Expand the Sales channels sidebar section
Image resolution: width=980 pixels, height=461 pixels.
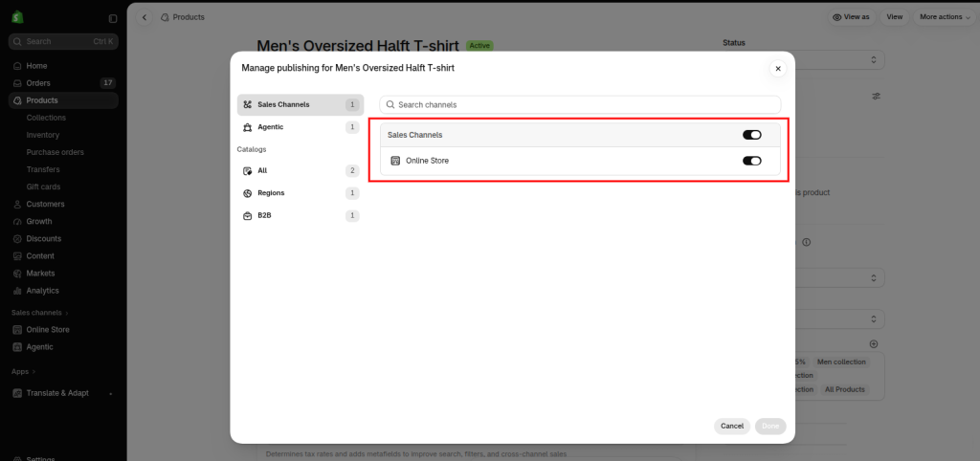click(x=40, y=313)
